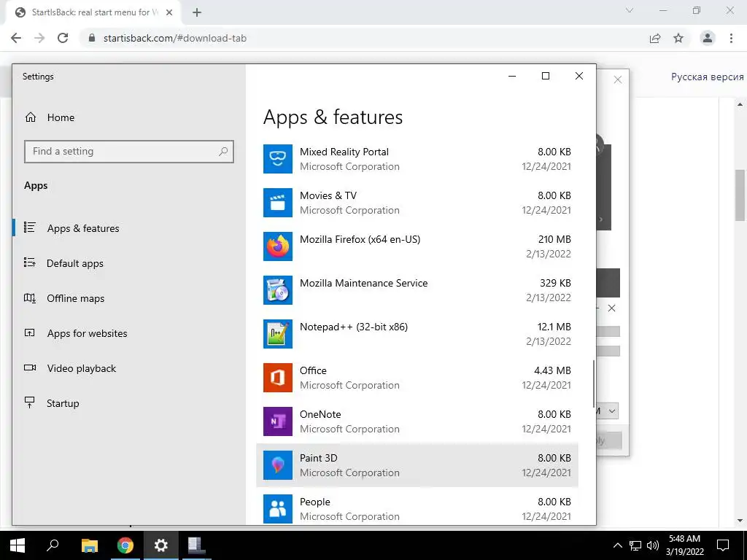747x560 pixels.
Task: Reload the page in Chrome
Action: pyautogui.click(x=63, y=38)
